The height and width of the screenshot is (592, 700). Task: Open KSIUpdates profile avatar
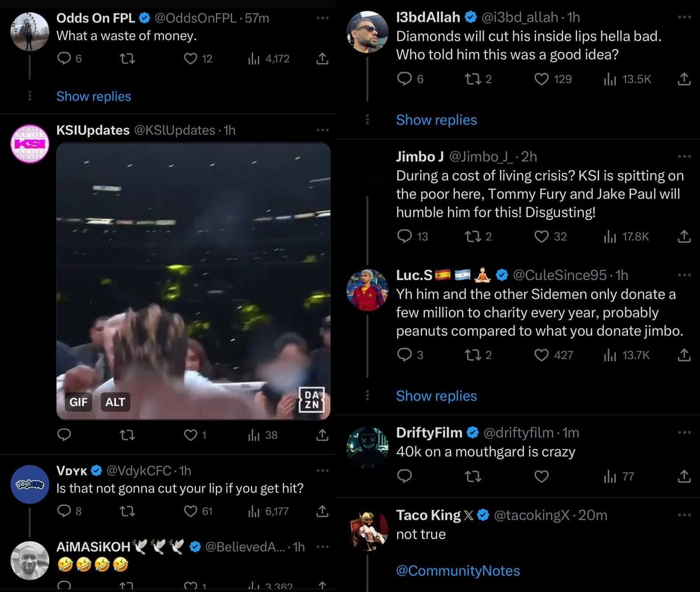click(30, 144)
